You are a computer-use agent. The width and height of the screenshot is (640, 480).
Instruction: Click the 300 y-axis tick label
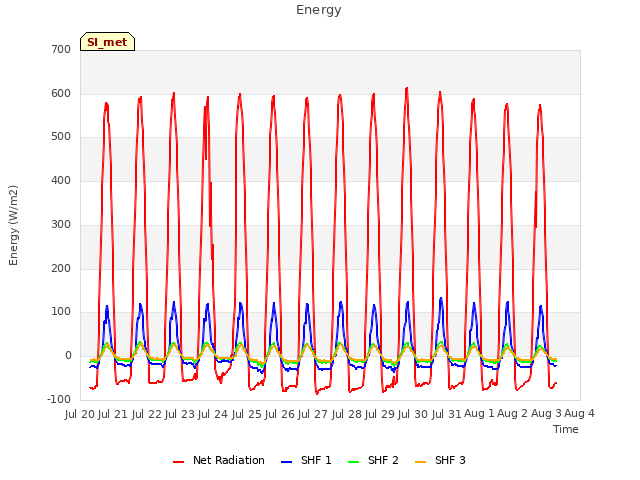61,224
